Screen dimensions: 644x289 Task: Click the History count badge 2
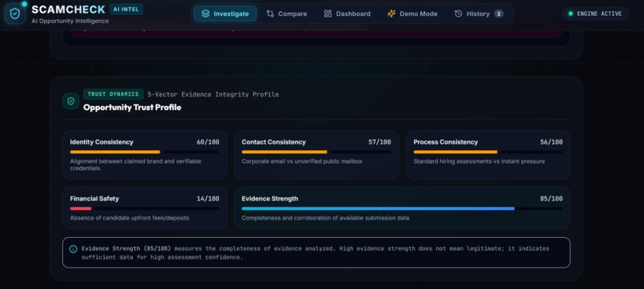click(x=499, y=14)
